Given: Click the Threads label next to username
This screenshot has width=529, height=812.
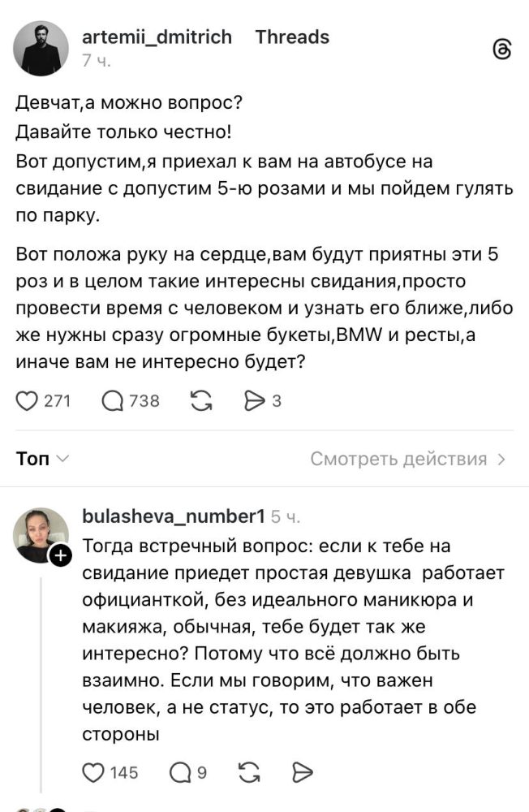Looking at the screenshot, I should click(292, 37).
